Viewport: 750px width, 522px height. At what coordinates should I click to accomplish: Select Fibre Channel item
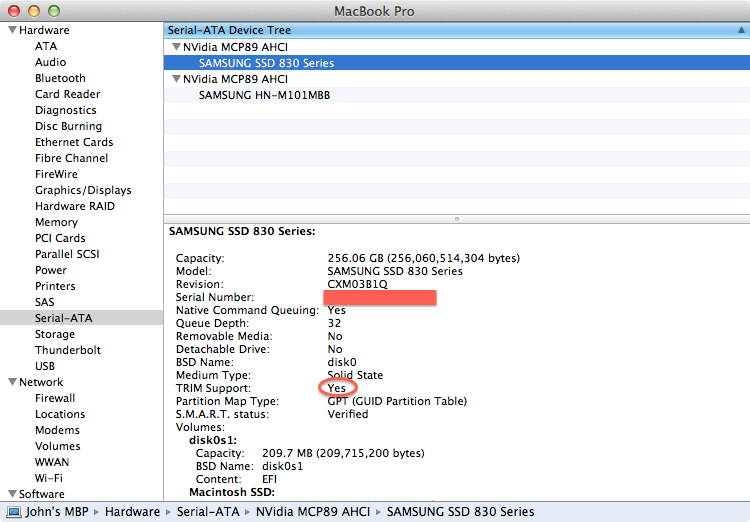[71, 158]
